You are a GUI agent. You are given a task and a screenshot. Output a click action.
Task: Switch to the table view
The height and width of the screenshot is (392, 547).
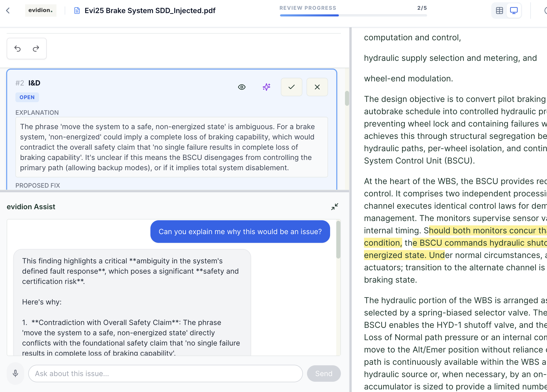pos(499,11)
